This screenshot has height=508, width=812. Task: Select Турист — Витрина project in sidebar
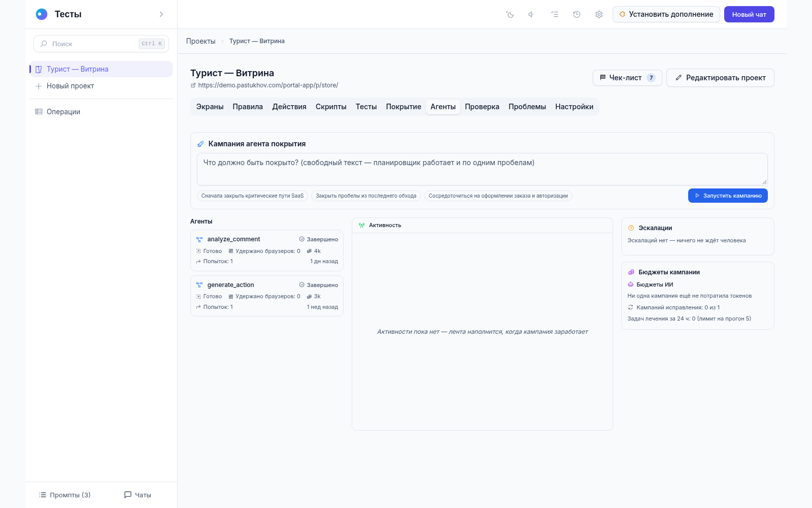tap(101, 69)
